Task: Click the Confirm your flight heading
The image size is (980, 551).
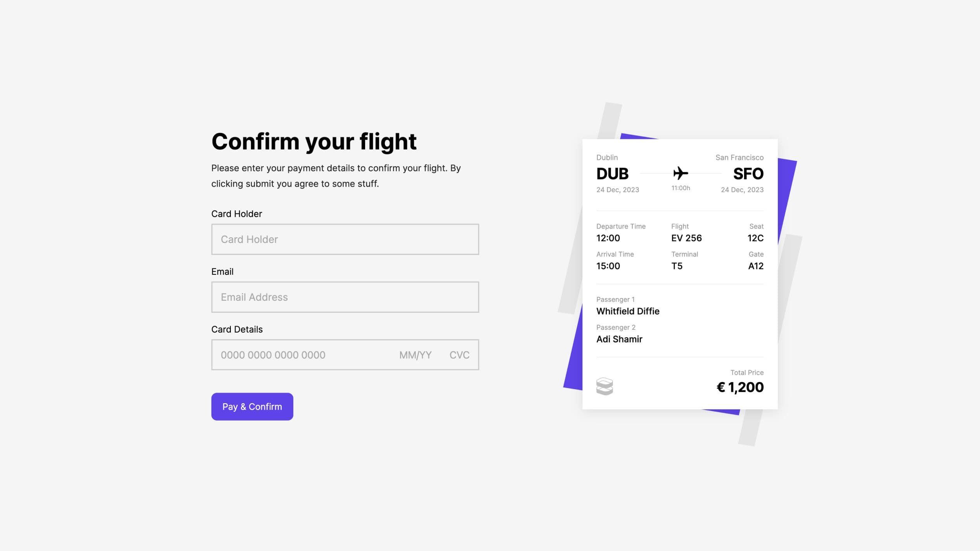Action: pos(313,141)
